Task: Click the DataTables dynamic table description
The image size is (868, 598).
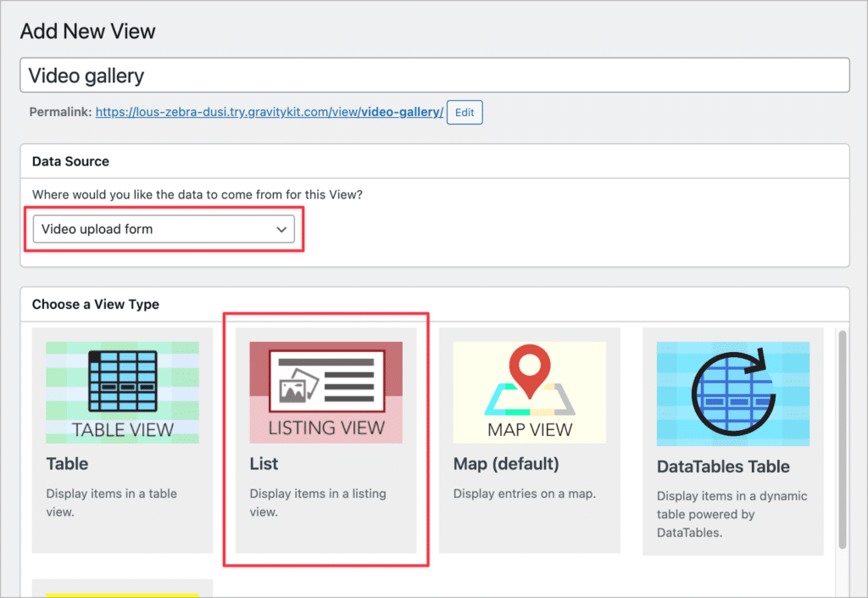Action: coord(732,514)
